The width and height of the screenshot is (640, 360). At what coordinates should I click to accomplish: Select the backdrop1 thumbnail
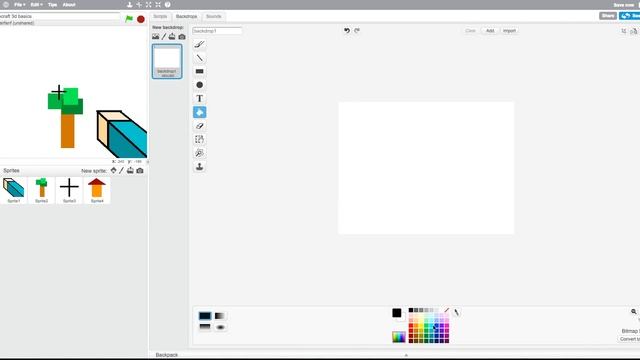[167, 61]
